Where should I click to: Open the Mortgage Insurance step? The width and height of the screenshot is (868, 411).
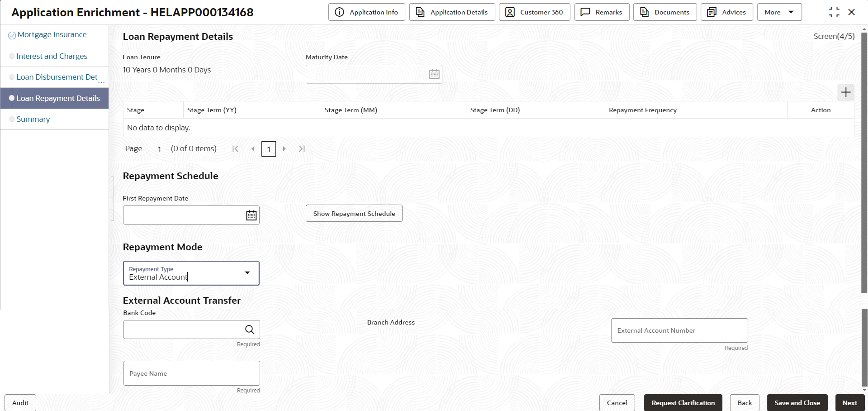[x=52, y=34]
